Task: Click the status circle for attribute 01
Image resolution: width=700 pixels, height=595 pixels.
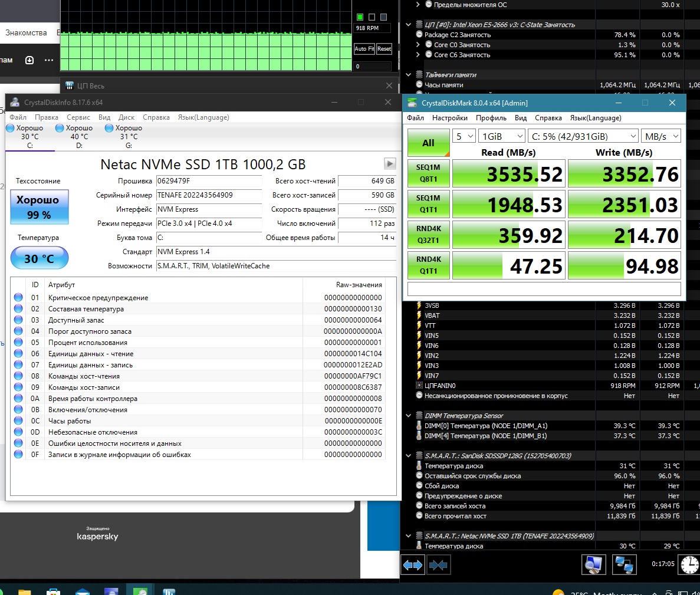Action: (x=18, y=297)
